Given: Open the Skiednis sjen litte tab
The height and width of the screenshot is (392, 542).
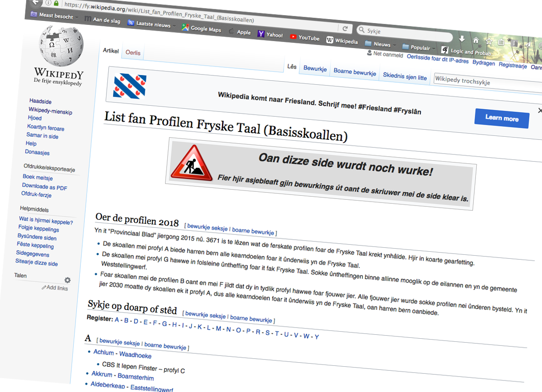Looking at the screenshot, I should (x=405, y=76).
